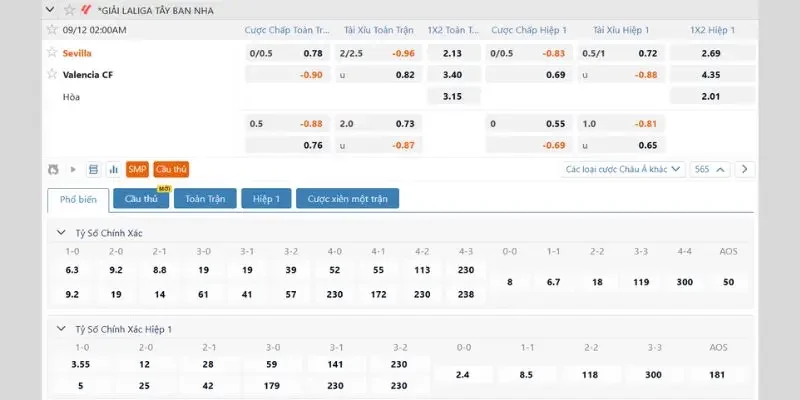The width and height of the screenshot is (800, 400).
Task: Collapse the La Liga league section
Action: tap(50, 10)
